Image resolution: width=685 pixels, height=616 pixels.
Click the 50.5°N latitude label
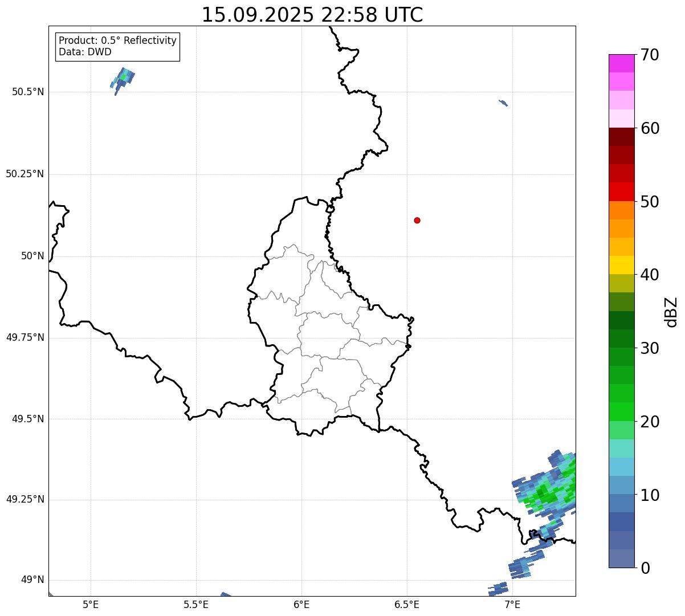tap(28, 92)
